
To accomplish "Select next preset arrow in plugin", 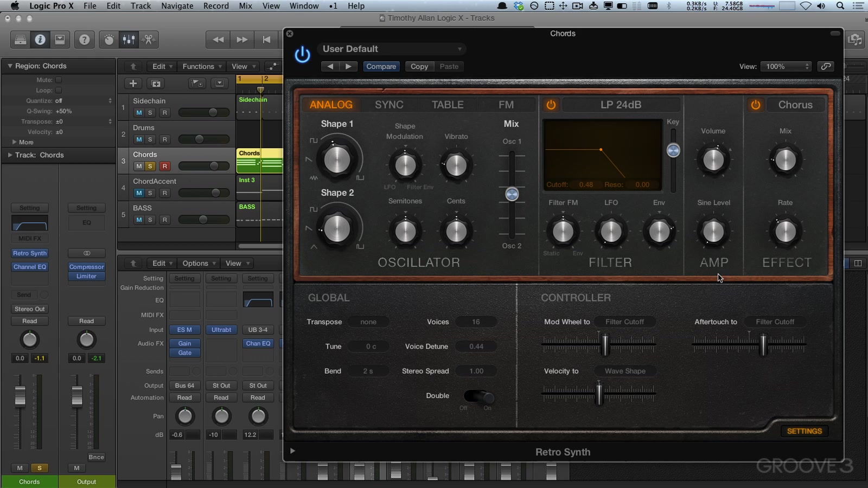I will 348,66.
